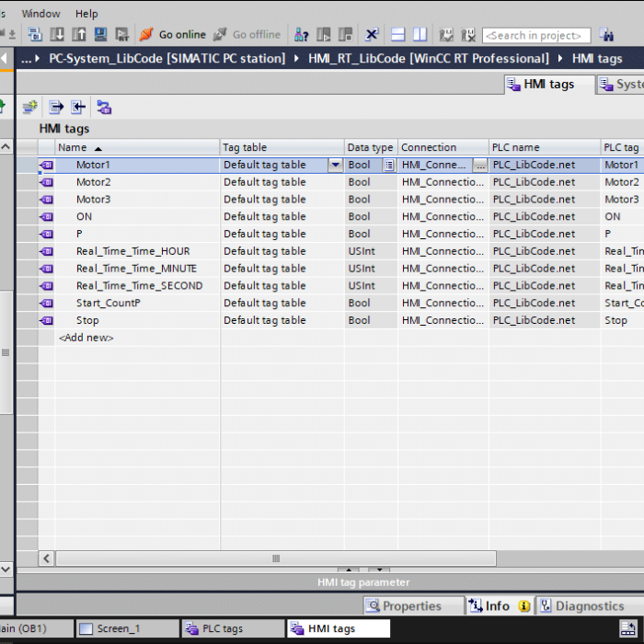
Task: Open the Properties tab
Action: click(x=413, y=605)
